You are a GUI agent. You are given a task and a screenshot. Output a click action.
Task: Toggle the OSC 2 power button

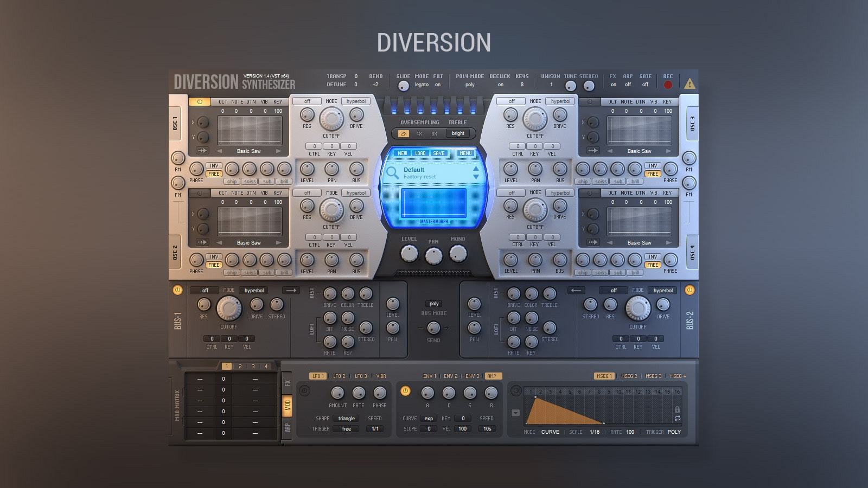coord(200,193)
